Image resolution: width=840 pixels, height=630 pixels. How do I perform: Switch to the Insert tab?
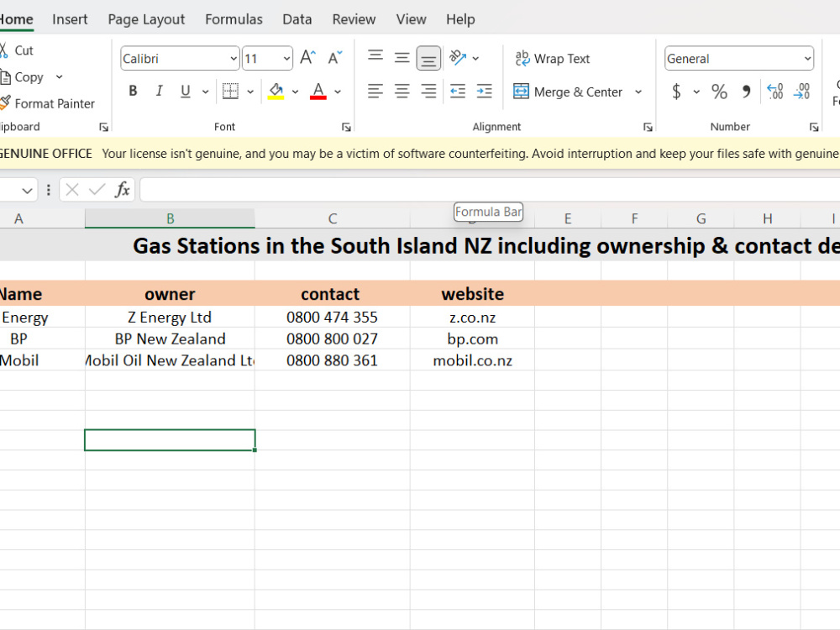coord(70,19)
